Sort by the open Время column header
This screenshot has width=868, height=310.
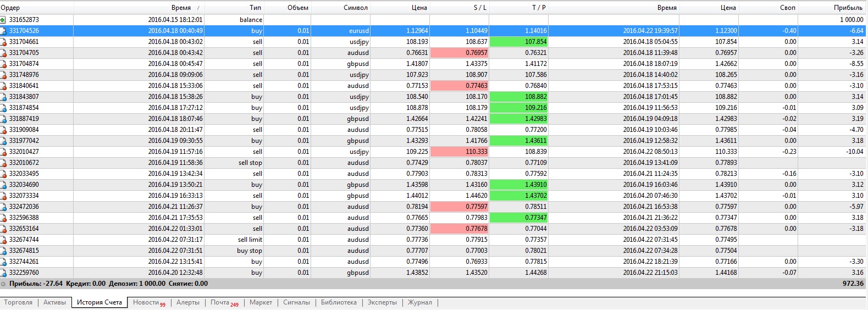139,8
